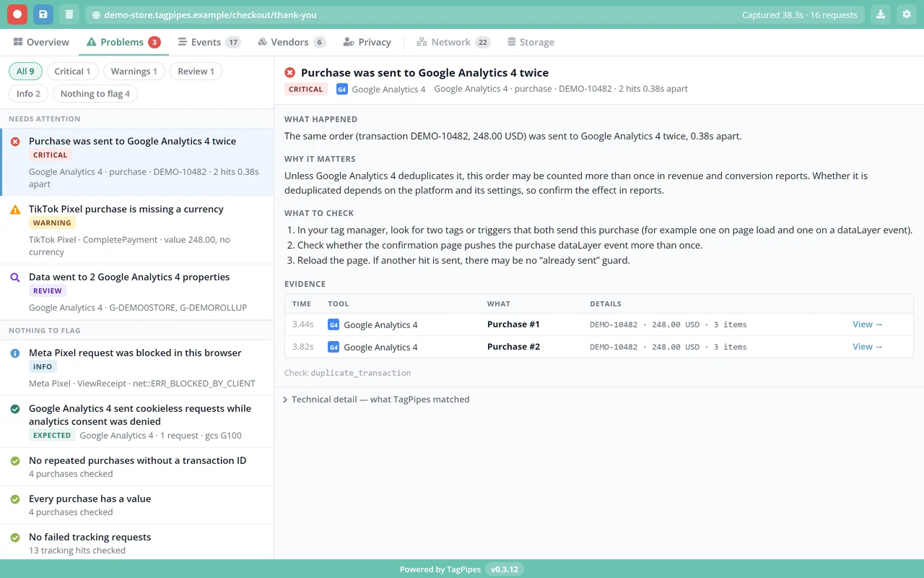Screen dimensions: 924x578
Task: Click the info icon beside Meta Pixel request blocked
Action: [15, 353]
